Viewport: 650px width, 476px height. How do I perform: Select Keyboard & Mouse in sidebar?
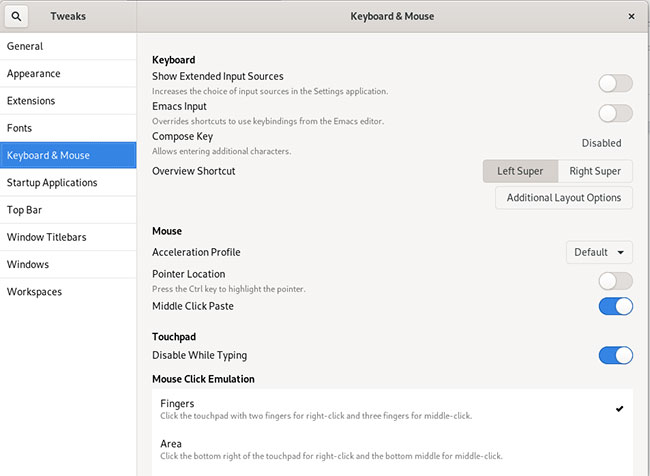68,155
